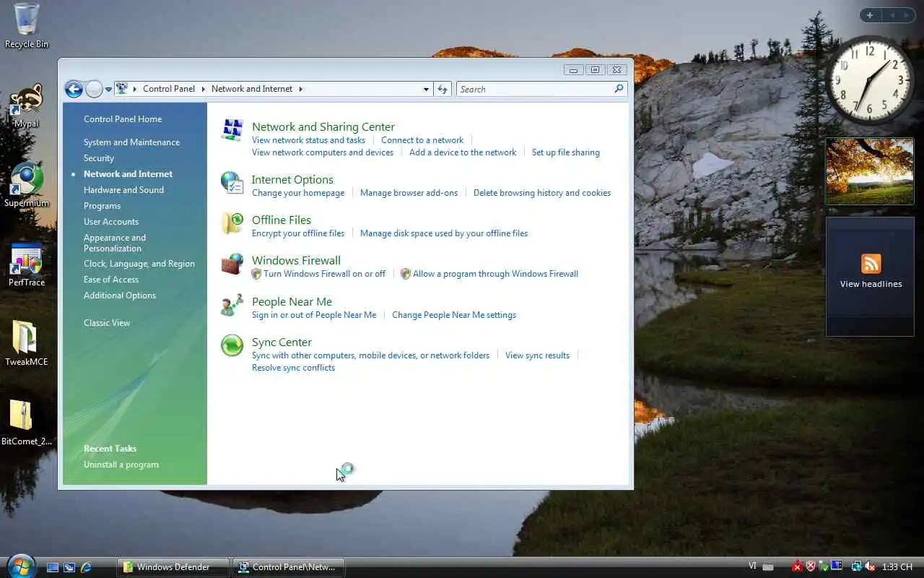This screenshot has height=578, width=924.
Task: Click Manage browser add-ons
Action: (x=409, y=193)
